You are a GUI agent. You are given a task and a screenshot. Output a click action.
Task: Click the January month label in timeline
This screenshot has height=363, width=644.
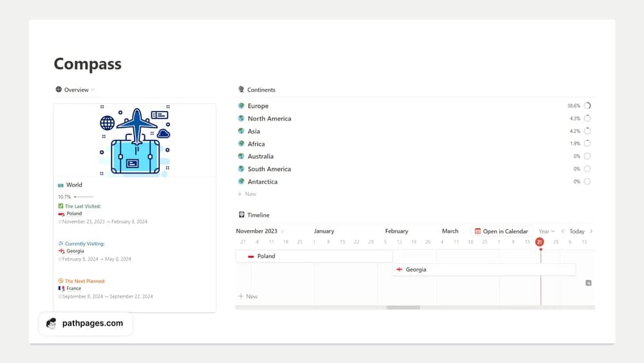point(324,231)
